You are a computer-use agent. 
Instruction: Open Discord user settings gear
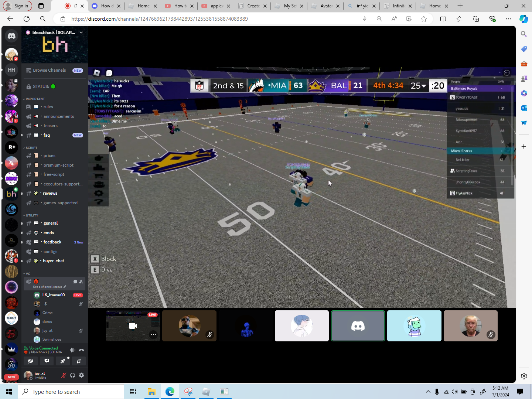click(82, 375)
